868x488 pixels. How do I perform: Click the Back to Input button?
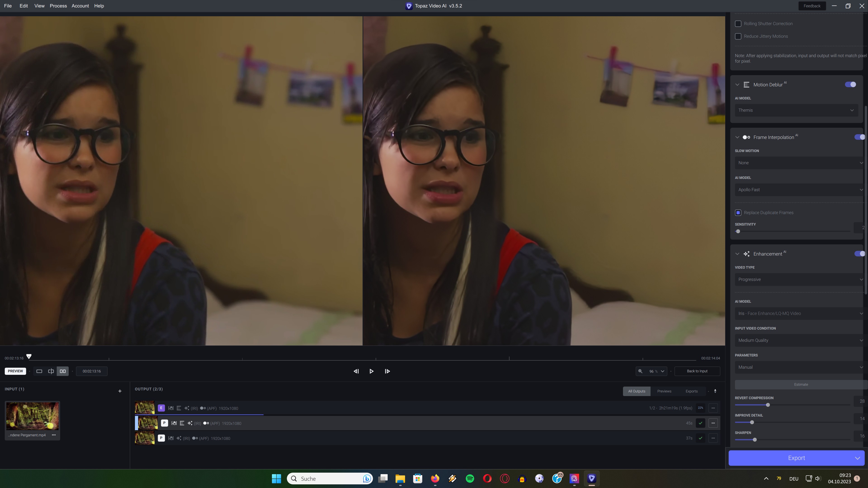click(697, 371)
